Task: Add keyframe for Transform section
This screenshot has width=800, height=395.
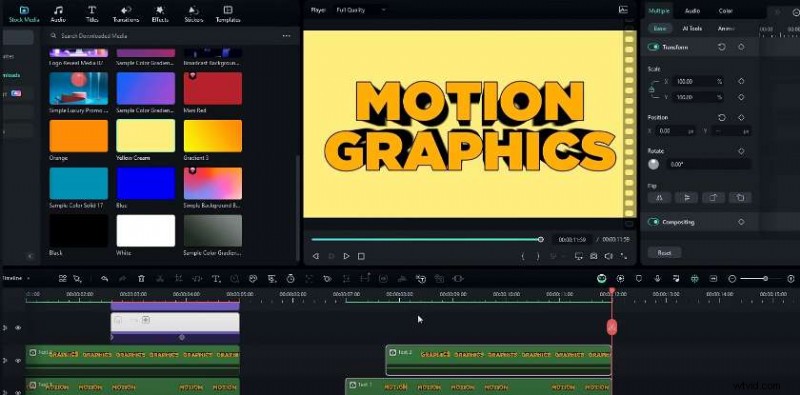Action: tap(741, 47)
